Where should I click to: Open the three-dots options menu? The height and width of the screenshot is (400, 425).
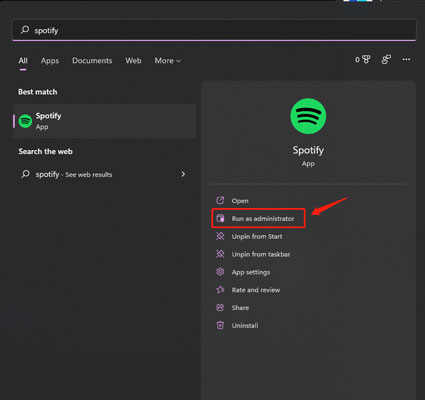406,59
